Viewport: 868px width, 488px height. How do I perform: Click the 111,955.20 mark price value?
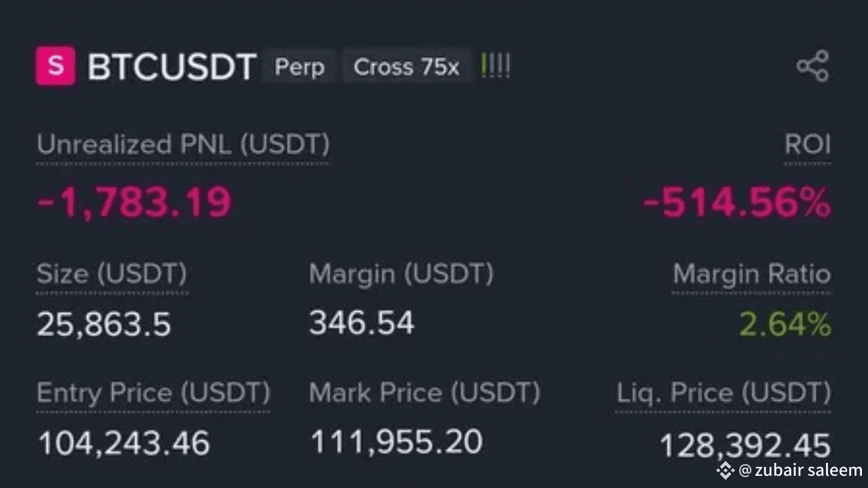pyautogui.click(x=396, y=442)
